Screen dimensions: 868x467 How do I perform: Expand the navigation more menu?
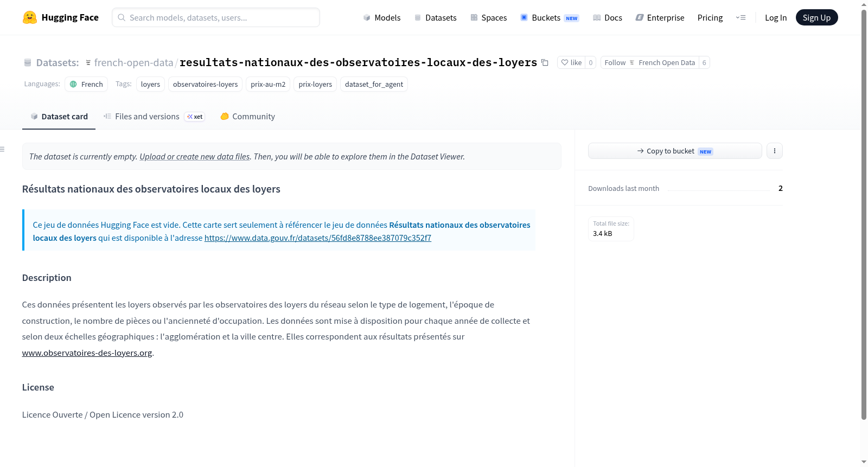click(741, 17)
